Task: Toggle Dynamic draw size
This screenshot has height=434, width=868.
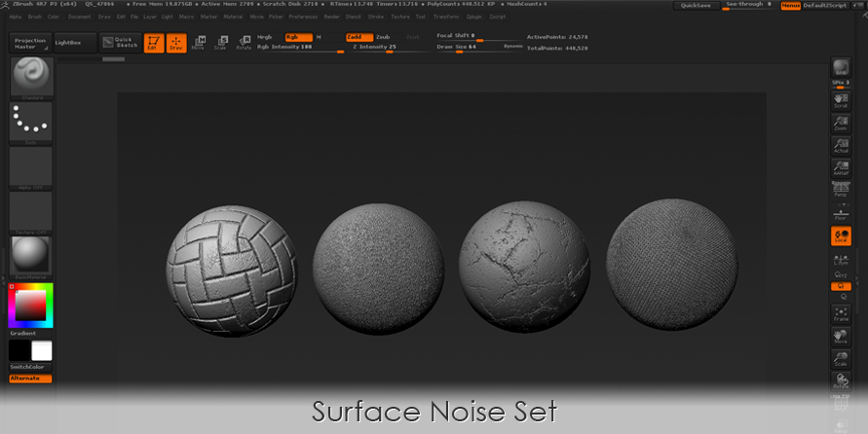Action: [513, 47]
